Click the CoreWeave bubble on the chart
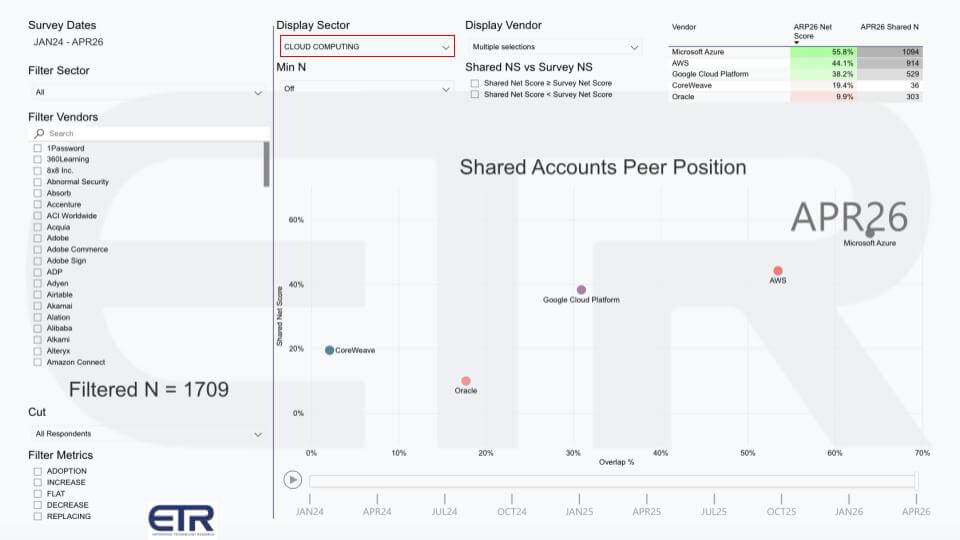 [x=329, y=350]
